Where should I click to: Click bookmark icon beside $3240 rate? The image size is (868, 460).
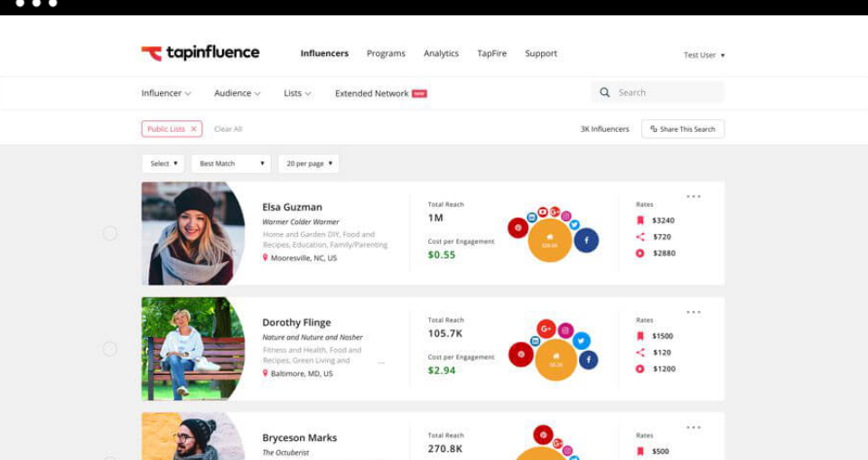tap(639, 221)
